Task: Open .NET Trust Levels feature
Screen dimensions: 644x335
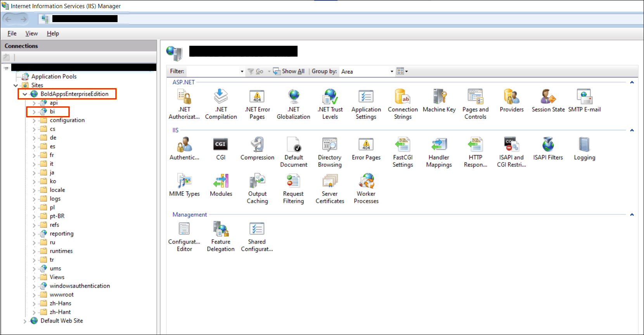Action: point(330,104)
